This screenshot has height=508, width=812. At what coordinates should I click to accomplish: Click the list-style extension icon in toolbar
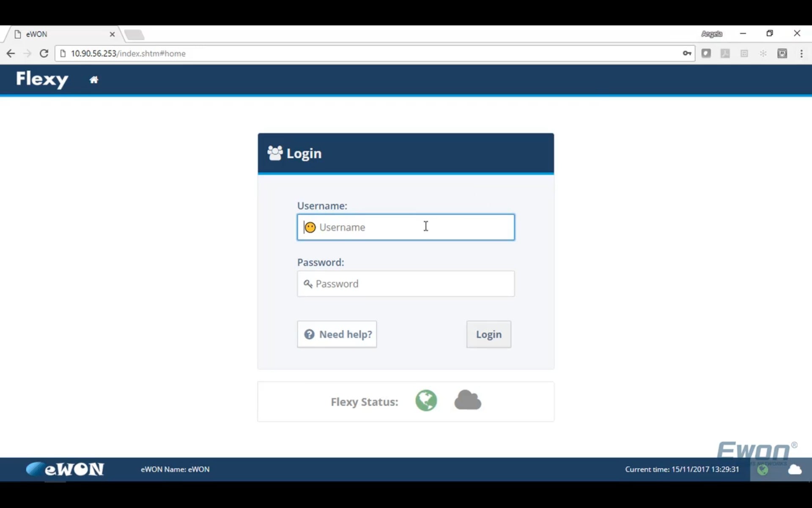point(744,53)
